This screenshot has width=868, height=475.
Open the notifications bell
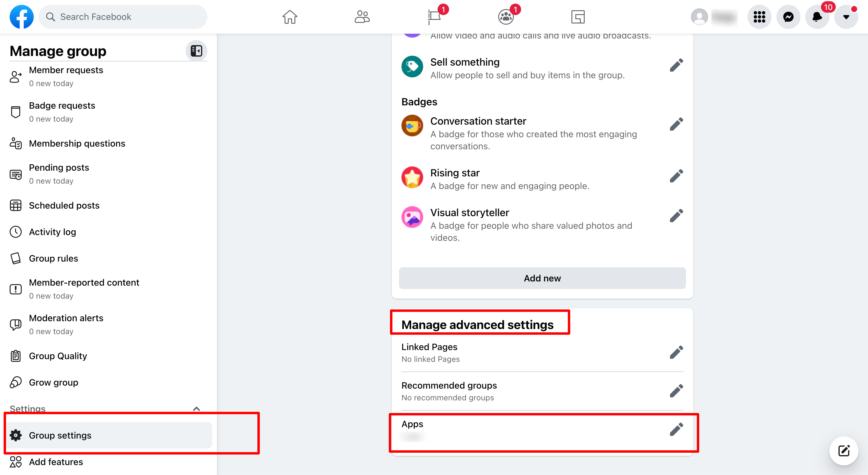(817, 17)
